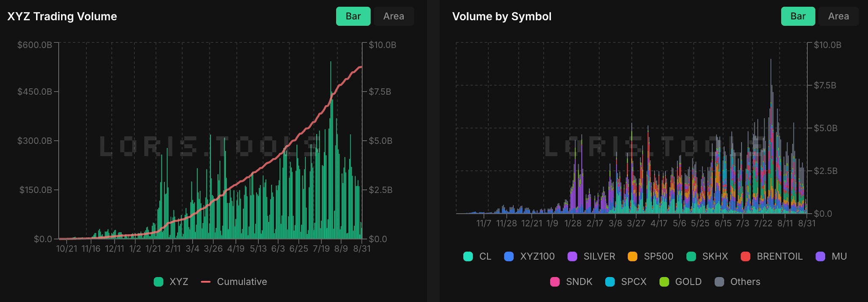Click the XYZ Trading Volume title

pos(62,17)
